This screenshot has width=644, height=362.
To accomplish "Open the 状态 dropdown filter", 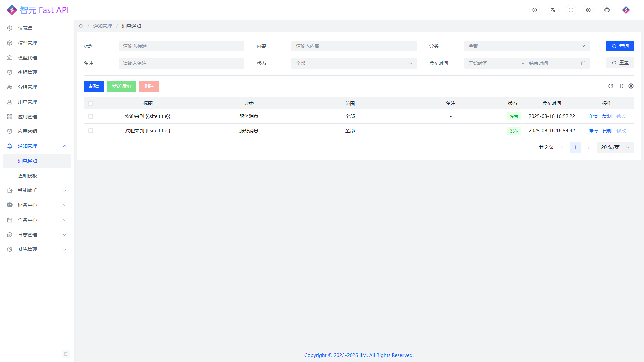I will [354, 63].
